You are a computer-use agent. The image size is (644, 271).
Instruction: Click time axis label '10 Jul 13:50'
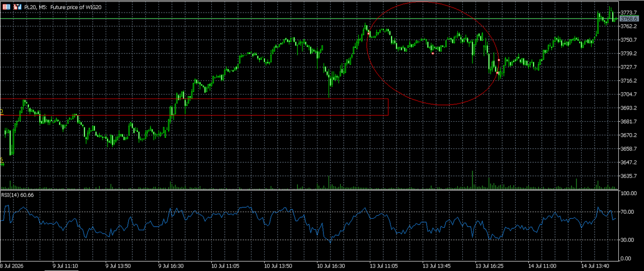click(x=278, y=265)
